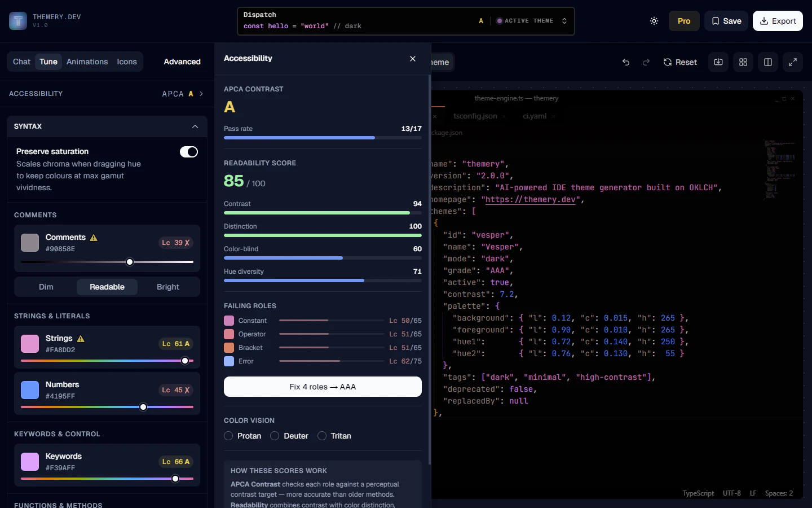Screen dimensions: 812x508
Task: Redo the theme change
Action: coord(646,62)
